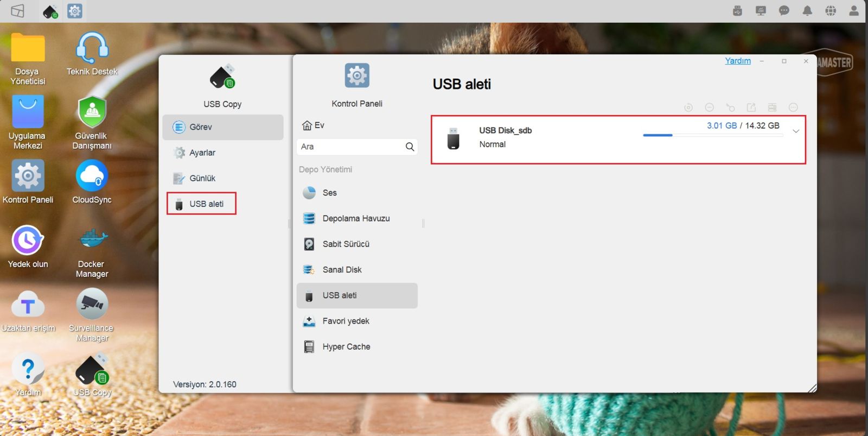Open the resource monitor icon in top bar
Screen dimensions: 868x436
click(761, 11)
